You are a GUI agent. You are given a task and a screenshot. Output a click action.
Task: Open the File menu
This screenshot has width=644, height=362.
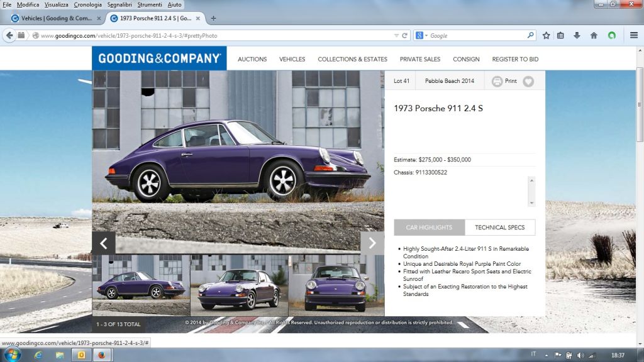coord(7,4)
